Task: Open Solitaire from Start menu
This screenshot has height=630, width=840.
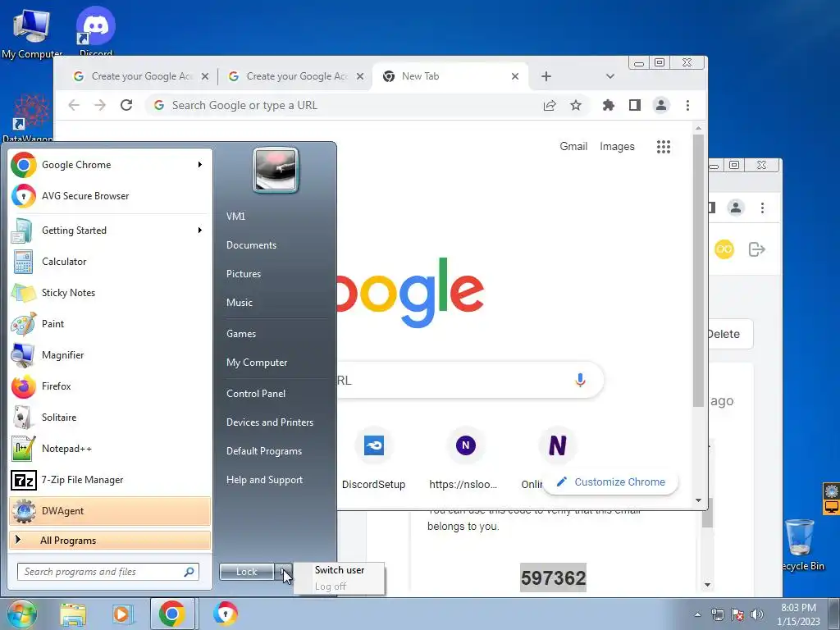Action: 110,418
